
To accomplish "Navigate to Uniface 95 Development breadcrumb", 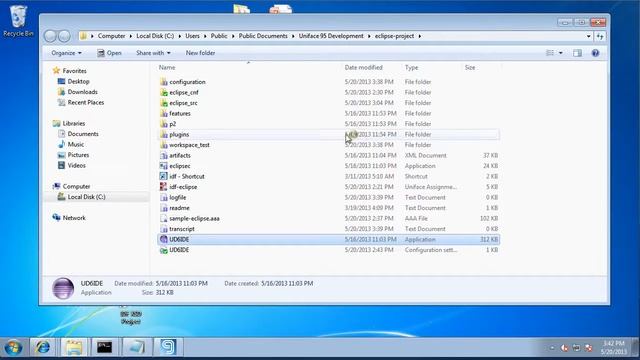I will coord(331,36).
